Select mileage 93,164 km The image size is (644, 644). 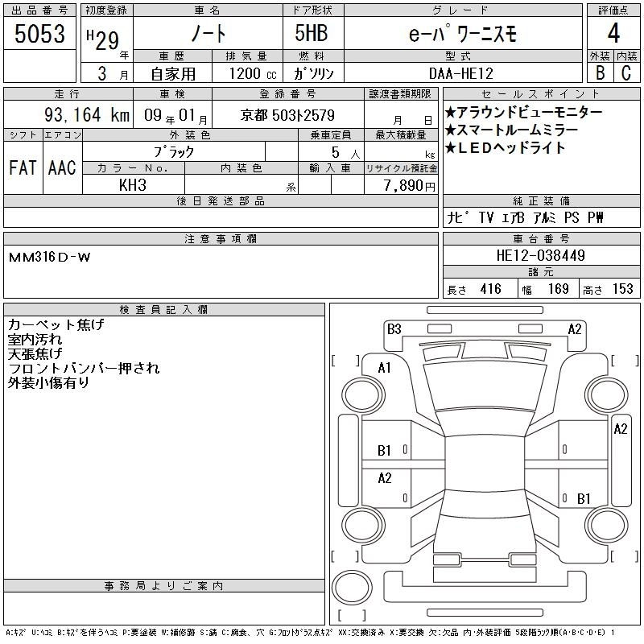click(87, 114)
